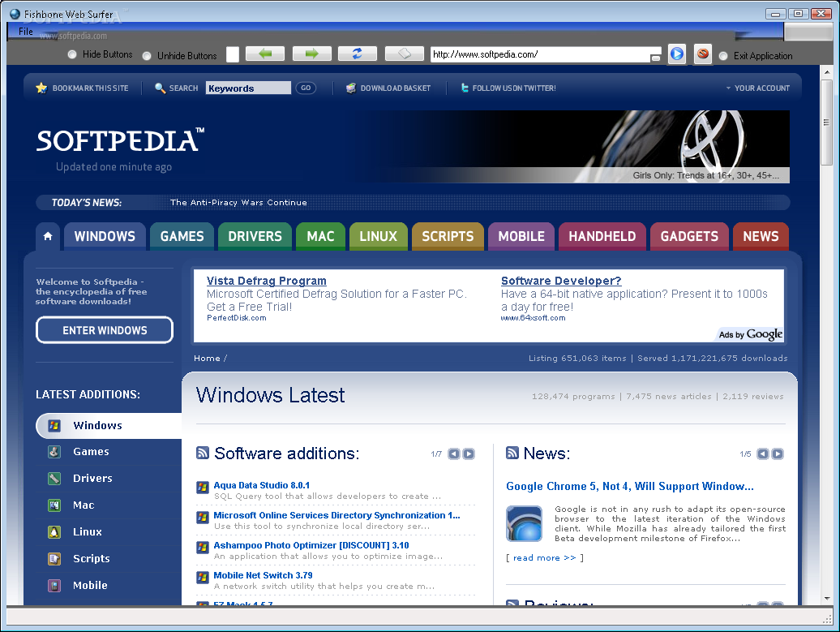Open the MOBILE category tab
The width and height of the screenshot is (840, 632).
[x=521, y=236]
